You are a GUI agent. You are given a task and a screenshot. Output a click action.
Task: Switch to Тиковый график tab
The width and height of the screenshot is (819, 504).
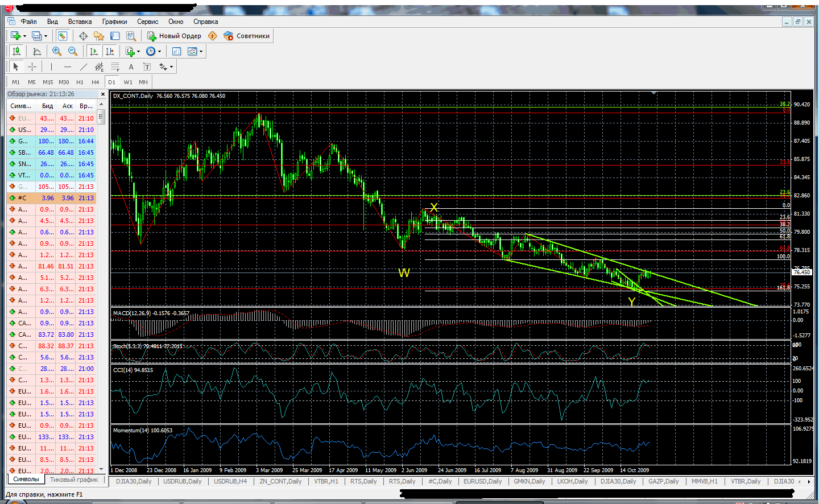coord(74,480)
